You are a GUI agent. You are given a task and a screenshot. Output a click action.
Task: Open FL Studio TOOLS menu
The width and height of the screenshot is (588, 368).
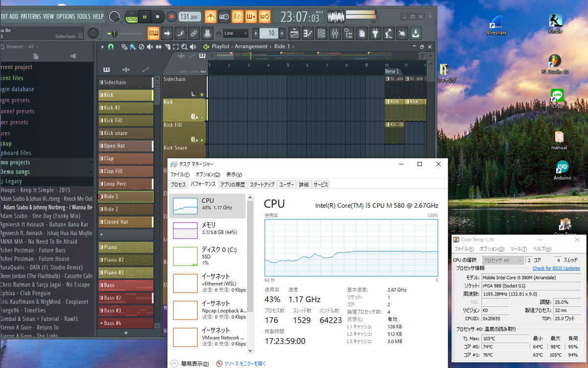tap(84, 16)
